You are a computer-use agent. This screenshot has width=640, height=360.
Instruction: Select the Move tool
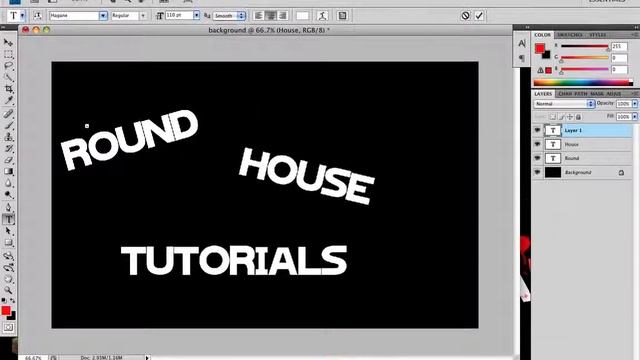[x=8, y=42]
